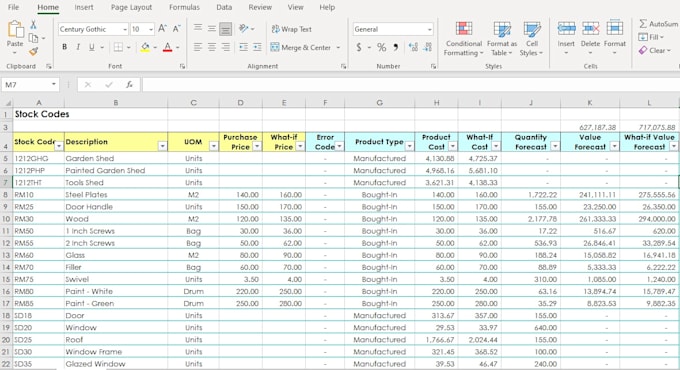Open Conditional Formatting menu
Screen dimensions: 680x370
(x=464, y=39)
